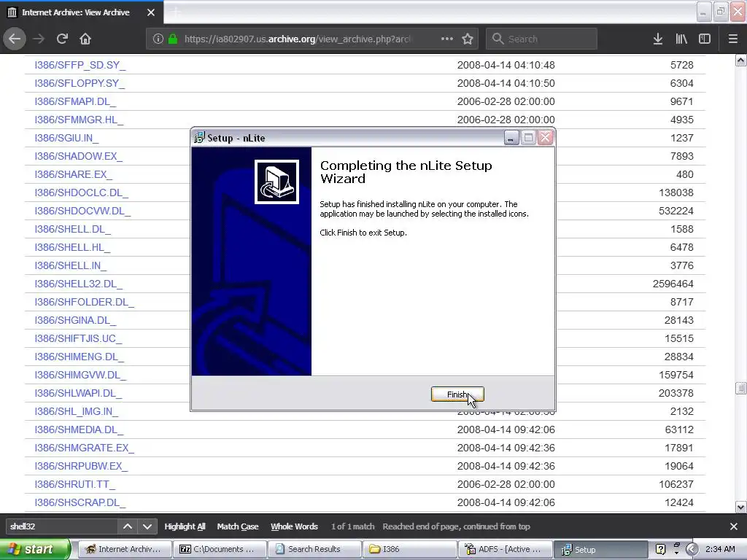Open the I386/SHFOLDER.DL_ link

point(85,302)
